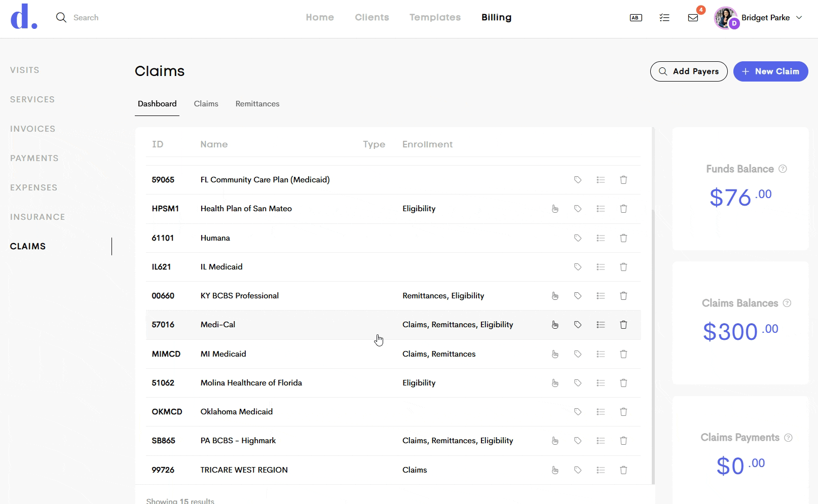Select payer ID SB865

(164, 441)
